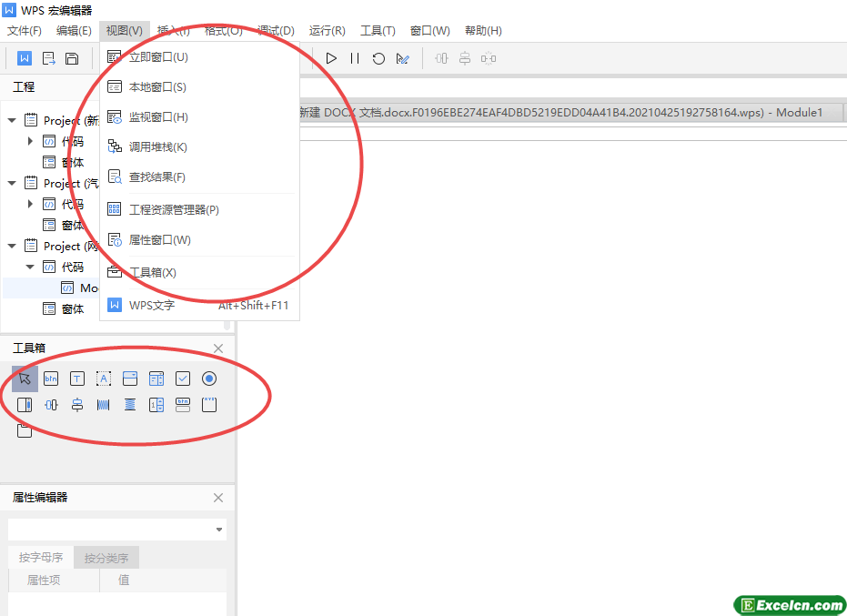The height and width of the screenshot is (616, 847).
Task: Click the blue WPS document icon in the toolbar
Action: (25, 58)
